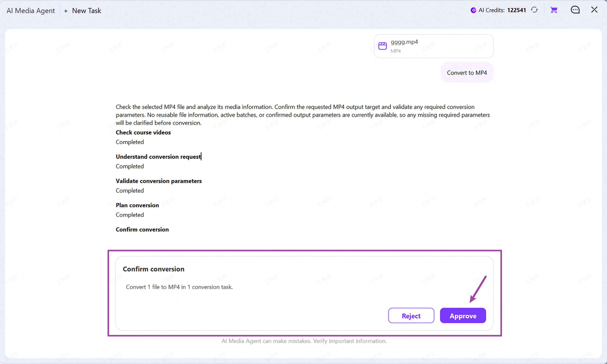
Task: Select the AI Media Agent title
Action: click(x=31, y=11)
